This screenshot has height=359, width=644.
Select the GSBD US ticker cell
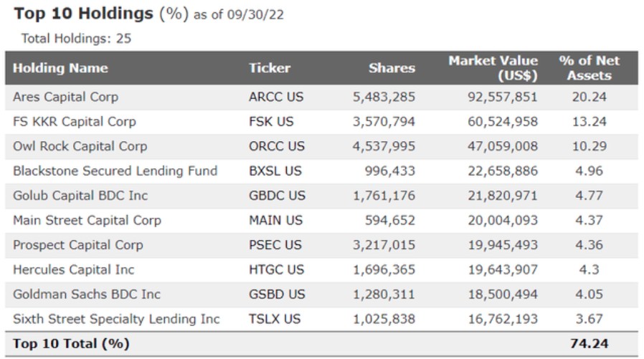coord(277,295)
